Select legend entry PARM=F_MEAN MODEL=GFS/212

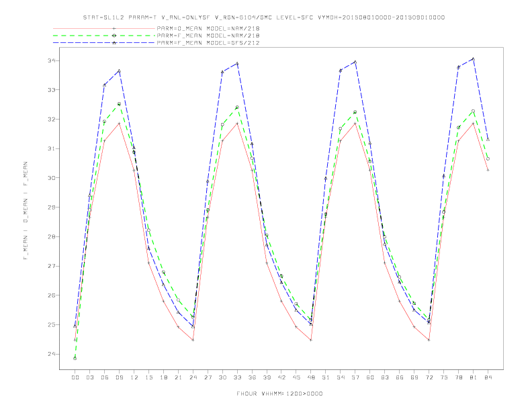point(208,43)
